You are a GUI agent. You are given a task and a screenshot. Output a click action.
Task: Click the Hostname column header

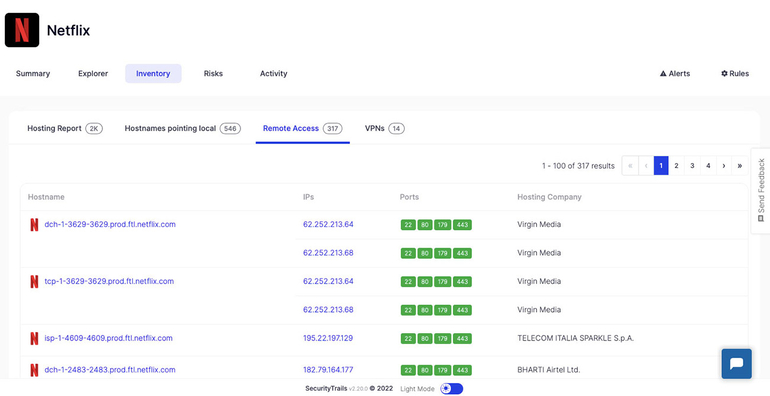pyautogui.click(x=46, y=197)
